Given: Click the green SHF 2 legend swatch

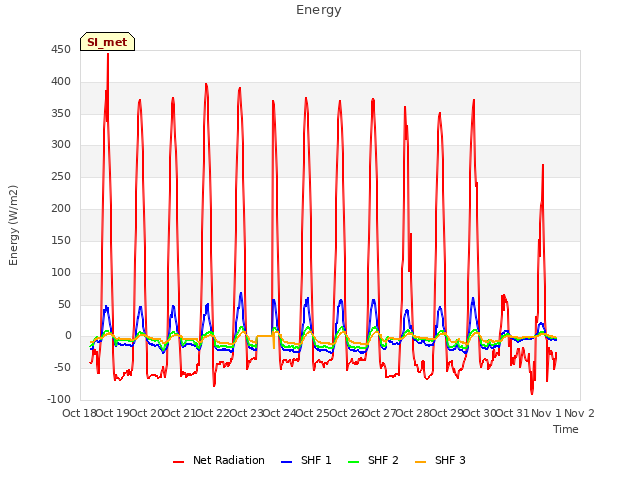Looking at the screenshot, I should pos(353,462).
